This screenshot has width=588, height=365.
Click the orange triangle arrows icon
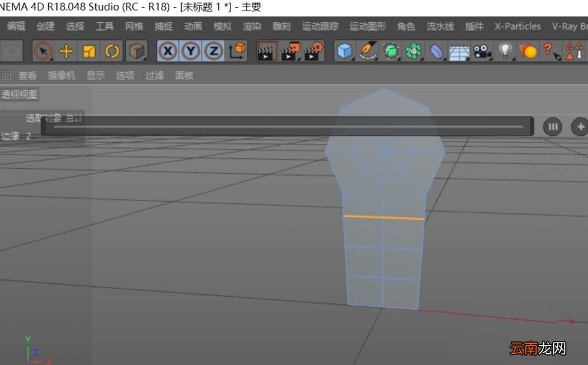[x=574, y=51]
